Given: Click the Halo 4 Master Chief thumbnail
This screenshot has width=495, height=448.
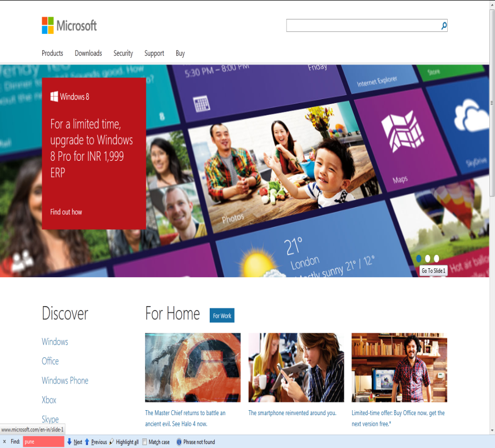Looking at the screenshot, I should 192,367.
